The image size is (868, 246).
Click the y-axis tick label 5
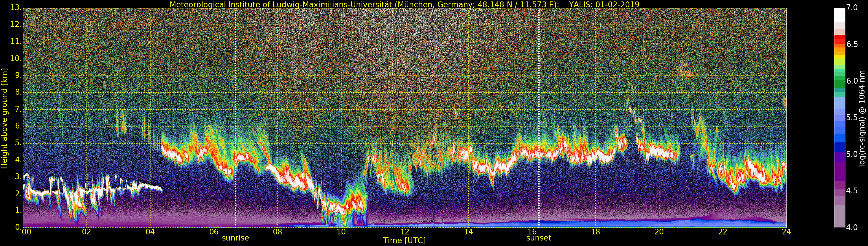(x=18, y=143)
